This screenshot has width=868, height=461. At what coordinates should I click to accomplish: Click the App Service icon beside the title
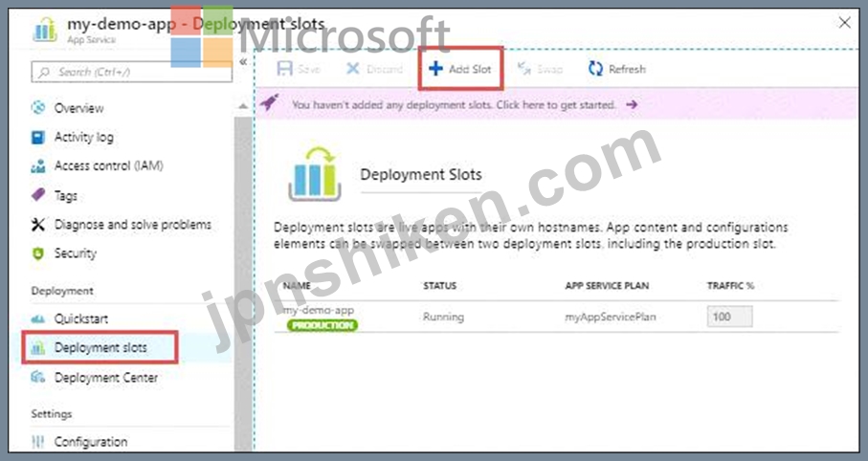pos(45,30)
